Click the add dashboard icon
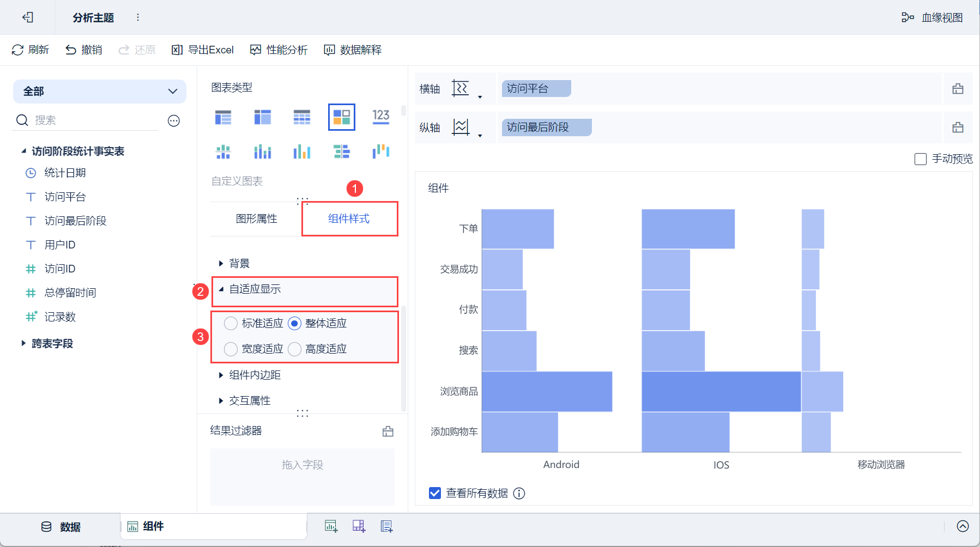This screenshot has height=547, width=980. [359, 526]
